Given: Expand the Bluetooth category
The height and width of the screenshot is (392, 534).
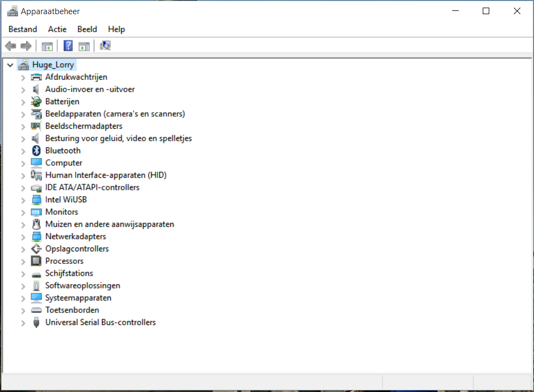Looking at the screenshot, I should click(x=23, y=151).
